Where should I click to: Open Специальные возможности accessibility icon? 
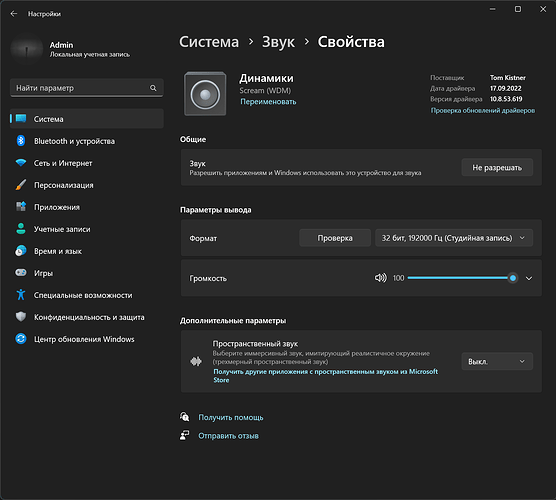(x=21, y=295)
